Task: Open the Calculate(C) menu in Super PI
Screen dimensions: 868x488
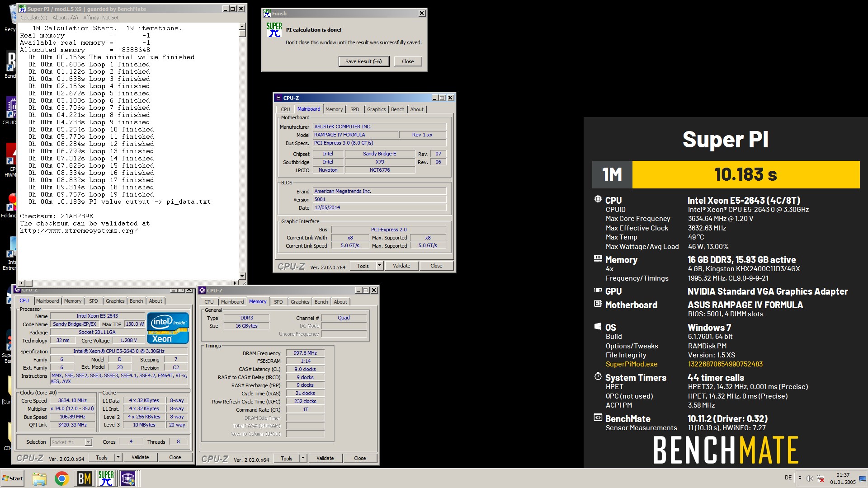Action: tap(34, 18)
